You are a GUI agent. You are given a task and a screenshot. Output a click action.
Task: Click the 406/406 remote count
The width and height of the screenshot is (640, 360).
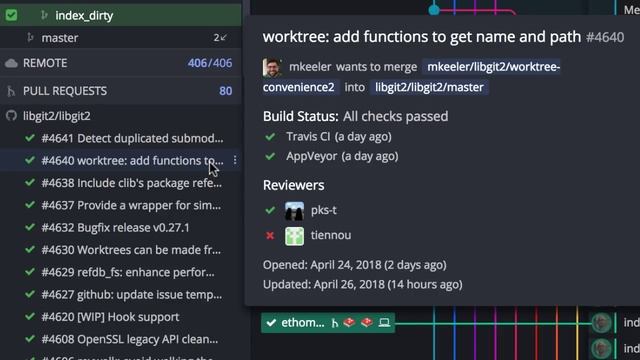pyautogui.click(x=210, y=63)
